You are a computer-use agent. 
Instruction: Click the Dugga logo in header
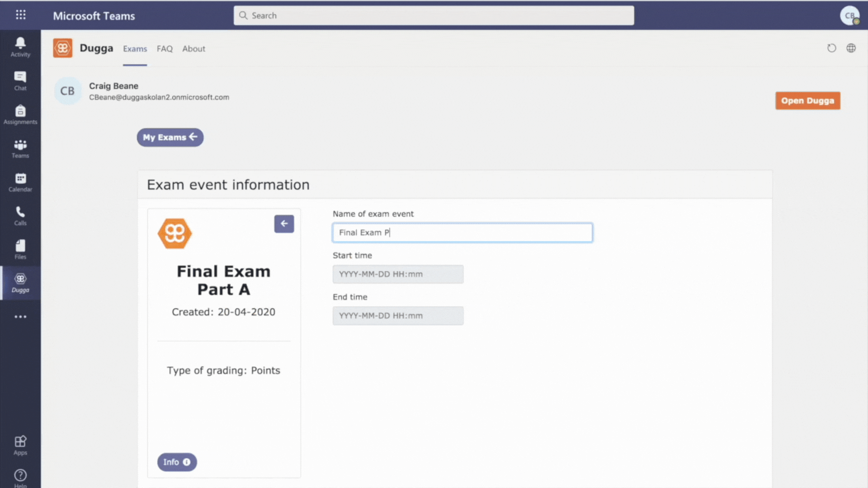63,48
